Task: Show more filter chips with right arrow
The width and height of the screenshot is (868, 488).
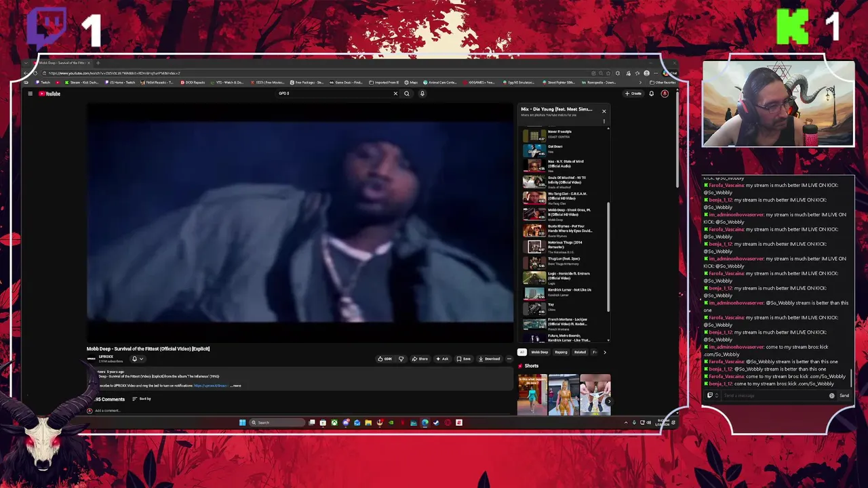Action: point(604,352)
